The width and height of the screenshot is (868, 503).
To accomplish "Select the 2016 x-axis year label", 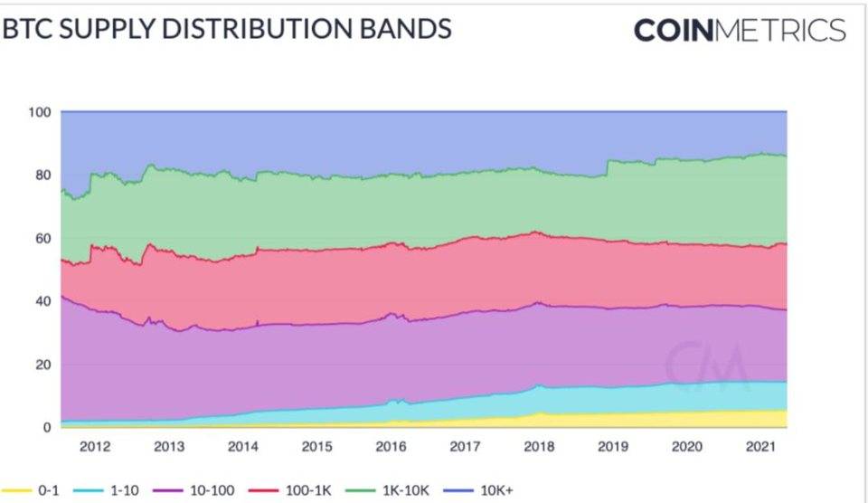I will click(391, 446).
